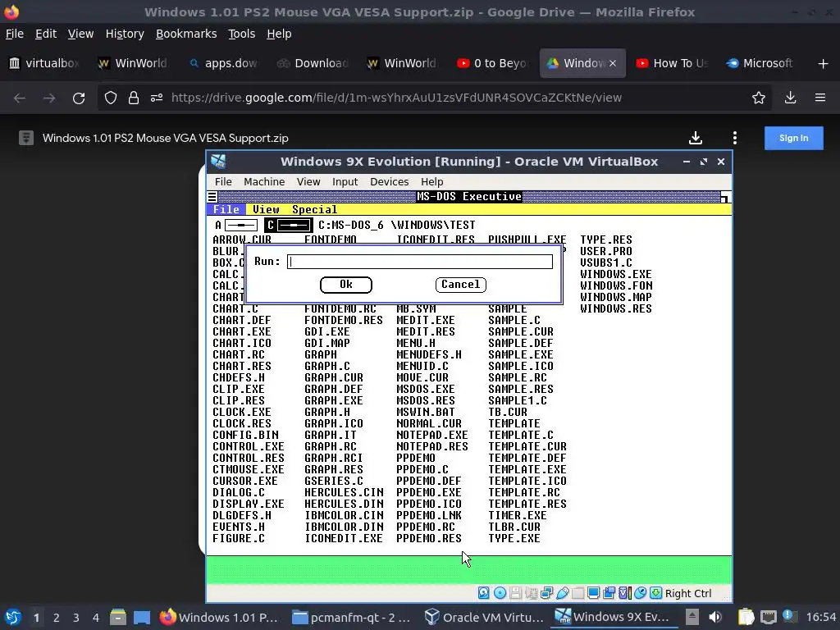The image size is (840, 630).
Task: Click the shield tracking protection icon
Action: (x=111, y=98)
